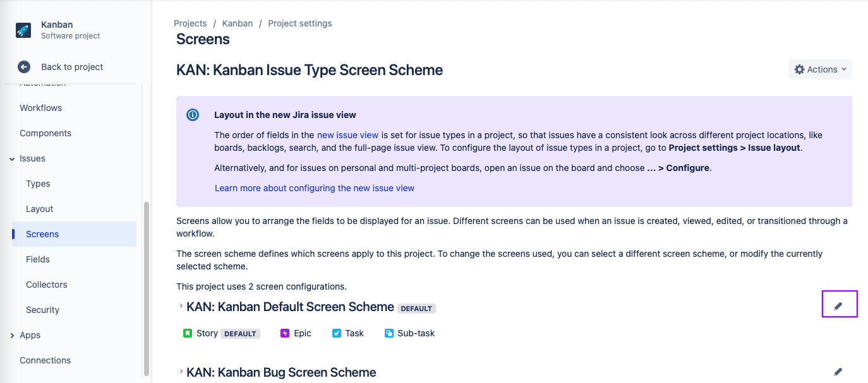Click the sidebar vertical scrollbar
Image resolution: width=868 pixels, height=383 pixels.
click(147, 288)
